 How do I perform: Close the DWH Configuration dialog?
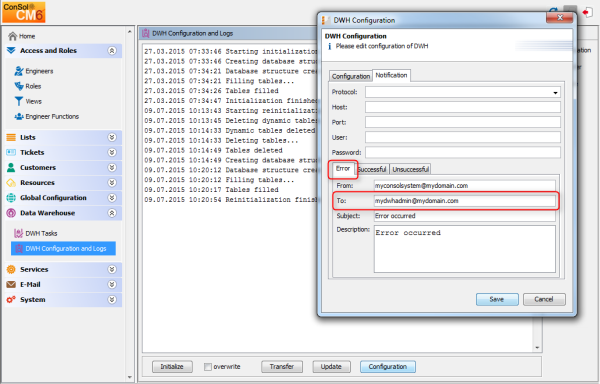[x=559, y=18]
